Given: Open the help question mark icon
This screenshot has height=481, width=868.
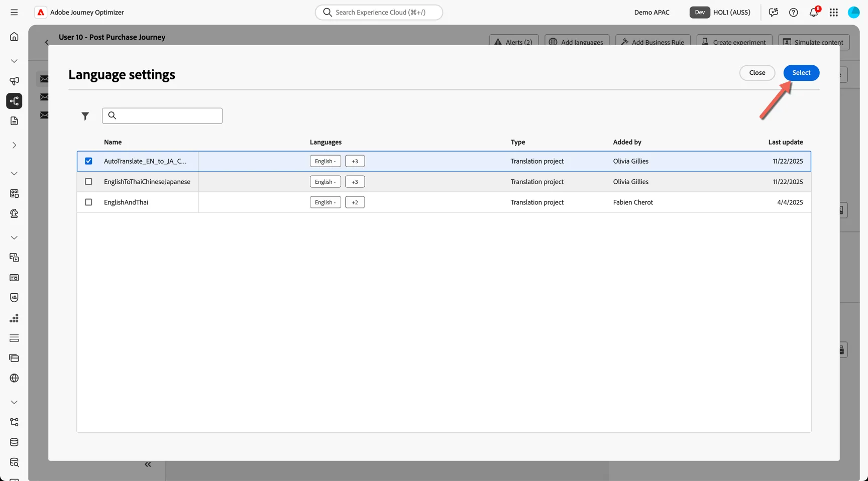Looking at the screenshot, I should pos(793,12).
